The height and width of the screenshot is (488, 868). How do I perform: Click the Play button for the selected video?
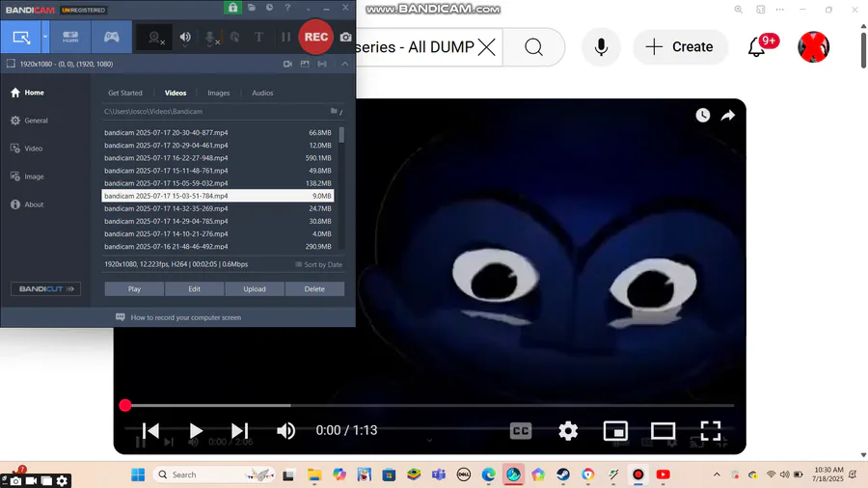134,288
